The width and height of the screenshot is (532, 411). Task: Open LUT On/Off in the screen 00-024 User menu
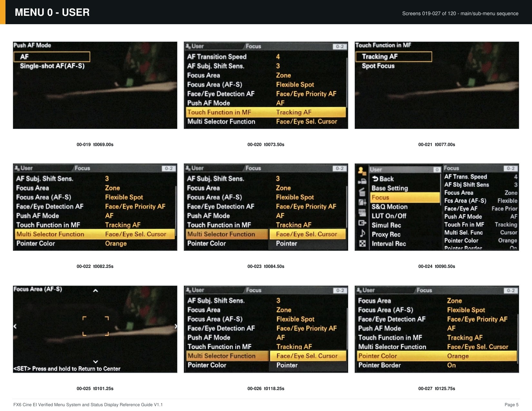point(389,216)
